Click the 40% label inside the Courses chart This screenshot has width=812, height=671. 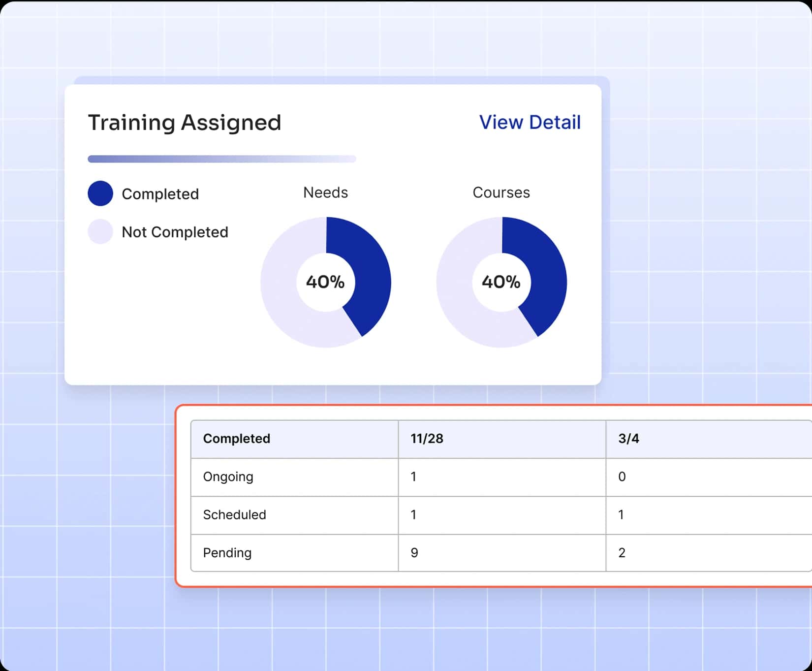pos(501,282)
